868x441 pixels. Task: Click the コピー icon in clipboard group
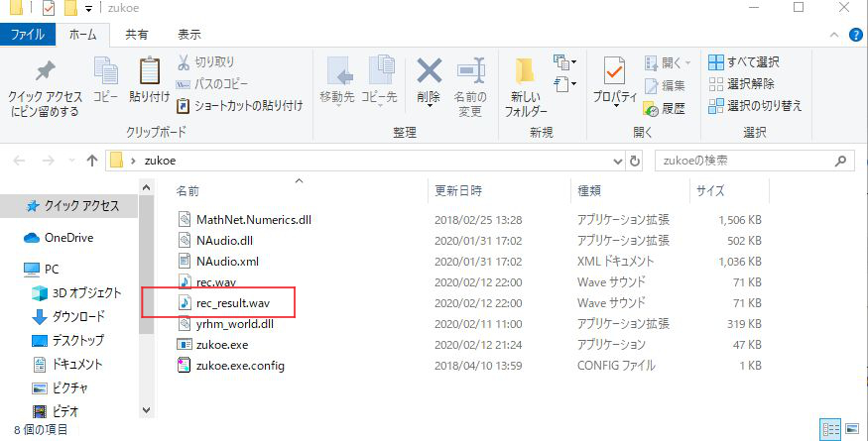105,72
